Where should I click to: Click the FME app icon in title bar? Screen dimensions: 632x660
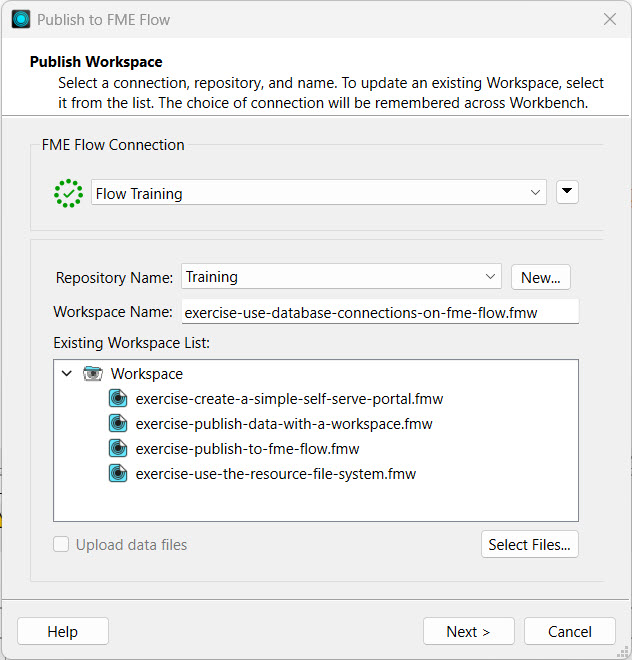click(20, 19)
